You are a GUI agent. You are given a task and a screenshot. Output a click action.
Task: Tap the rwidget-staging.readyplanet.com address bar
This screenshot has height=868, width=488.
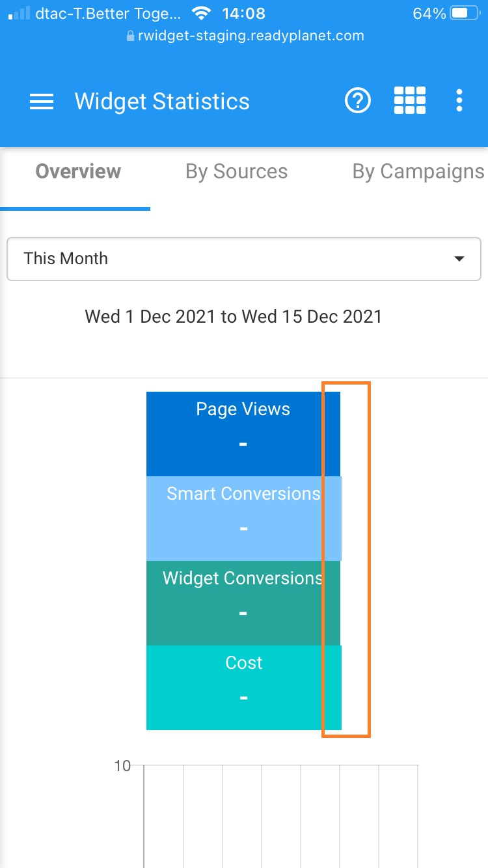click(x=251, y=36)
